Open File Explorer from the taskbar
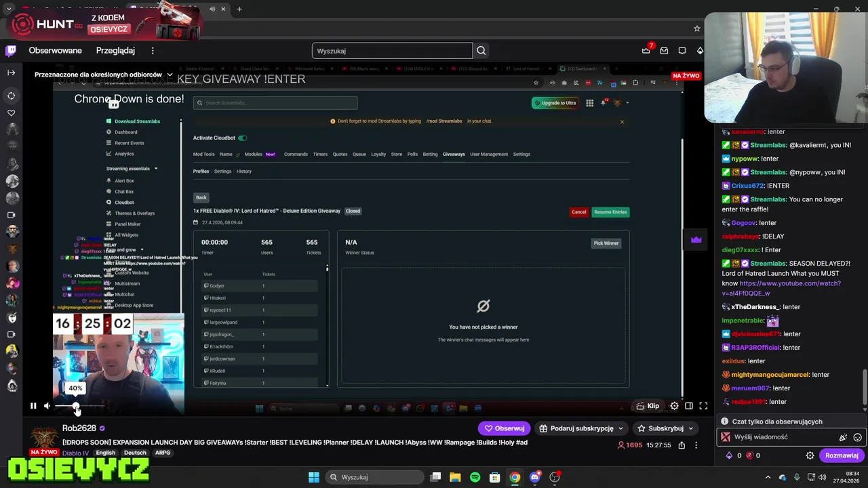Screen dimensions: 868x488 (455, 477)
